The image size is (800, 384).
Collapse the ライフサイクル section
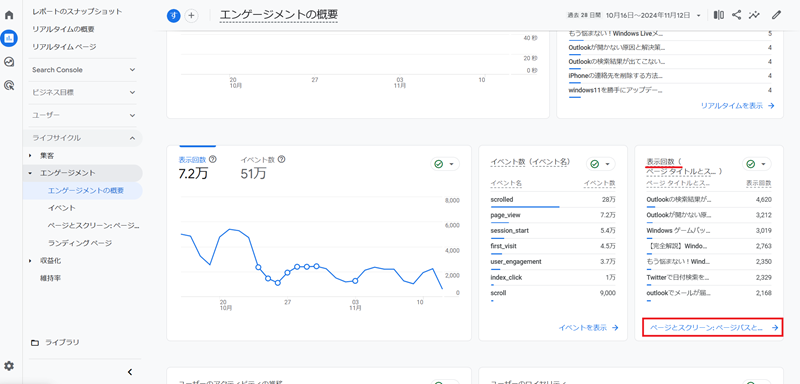[x=84, y=138]
